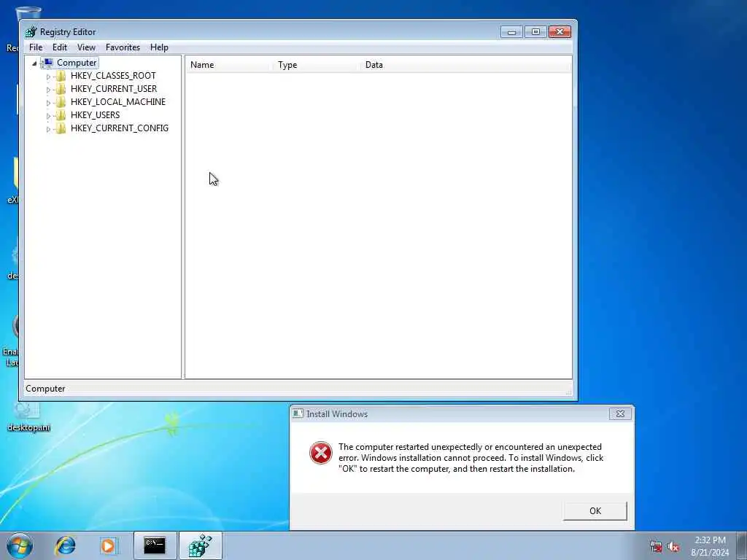Viewport: 747px width, 560px height.
Task: Select the HKEY_CURRENT_USER key label
Action: click(113, 88)
